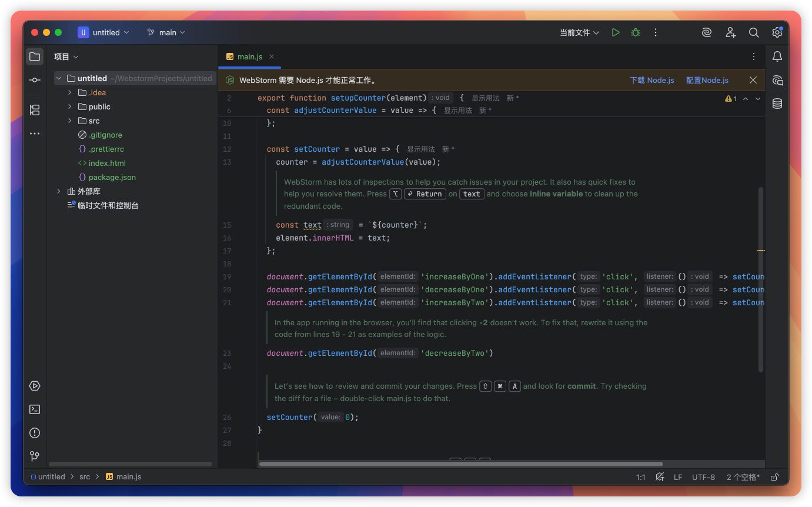Click the 配置Node.js link
Viewport: 812px width, 507px height.
(x=707, y=81)
